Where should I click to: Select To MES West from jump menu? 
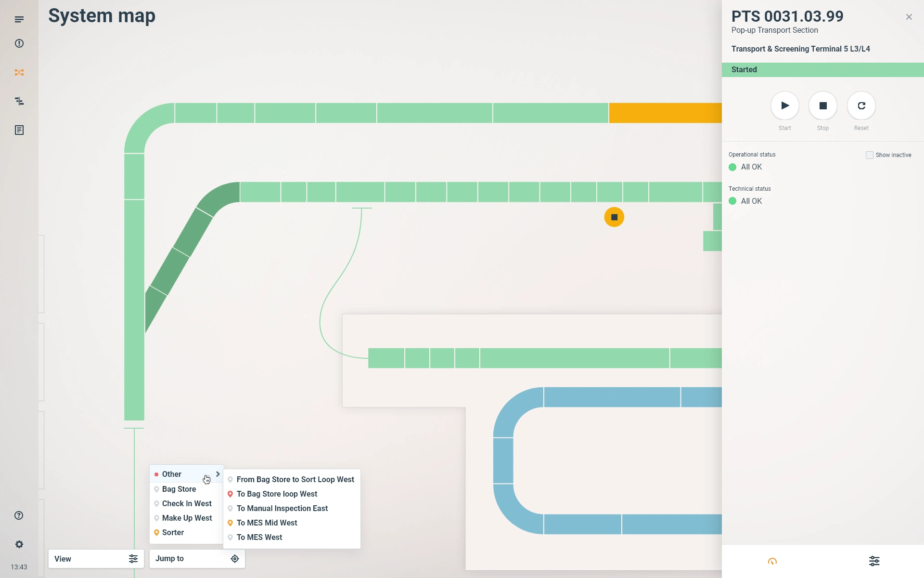pyautogui.click(x=259, y=538)
